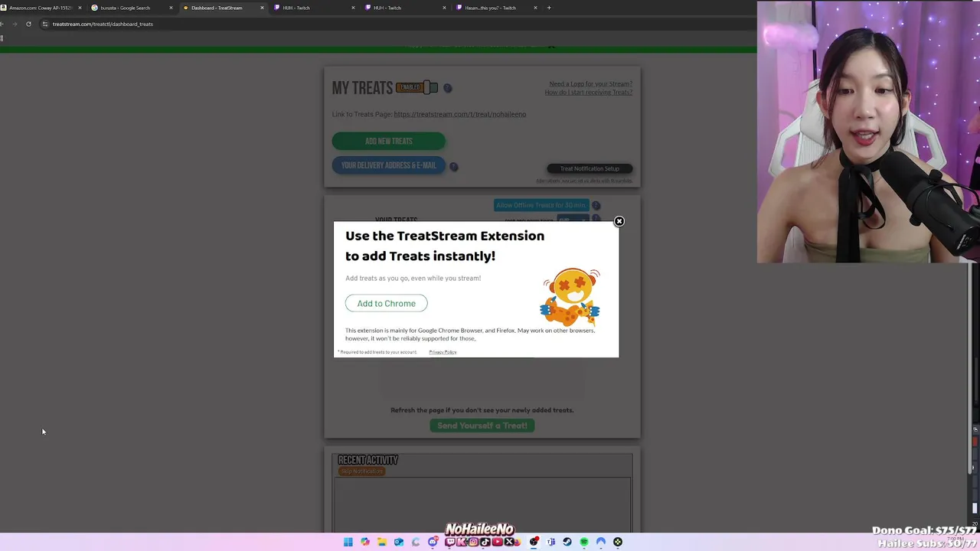Reload the current page
Screen dimensions: 980x551
coord(28,24)
